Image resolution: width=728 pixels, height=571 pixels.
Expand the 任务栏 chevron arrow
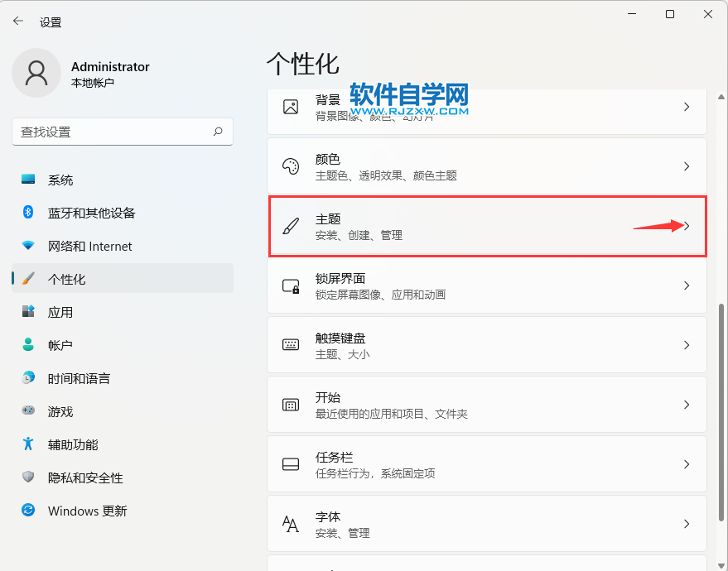click(686, 464)
